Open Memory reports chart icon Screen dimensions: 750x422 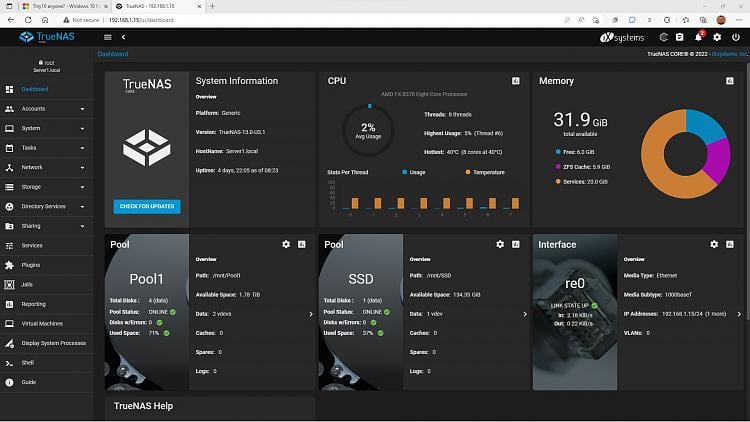tap(730, 81)
